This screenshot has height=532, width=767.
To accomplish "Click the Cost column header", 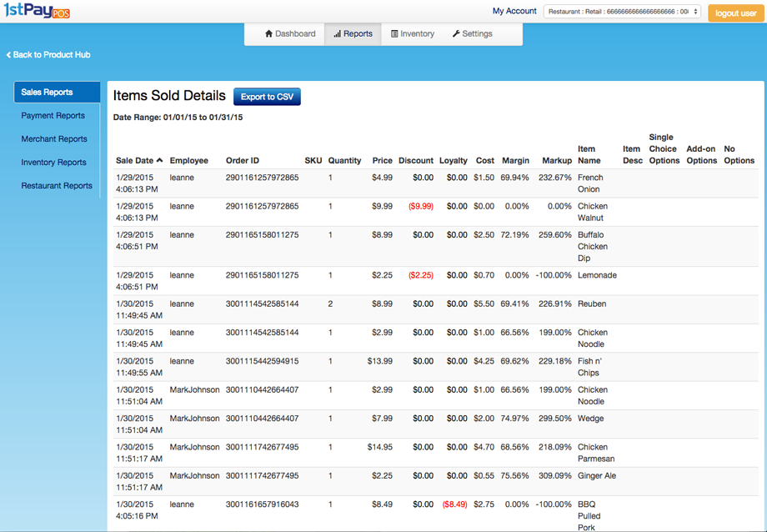I will pyautogui.click(x=484, y=161).
